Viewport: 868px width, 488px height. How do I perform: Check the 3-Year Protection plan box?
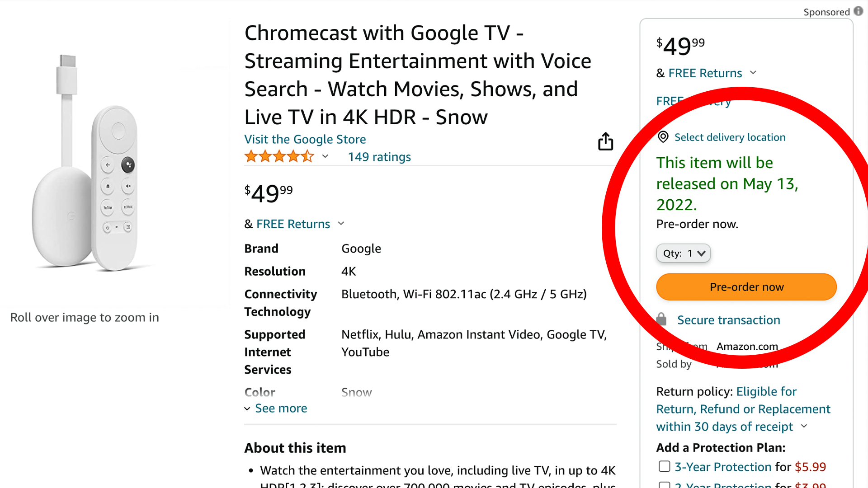[664, 466]
